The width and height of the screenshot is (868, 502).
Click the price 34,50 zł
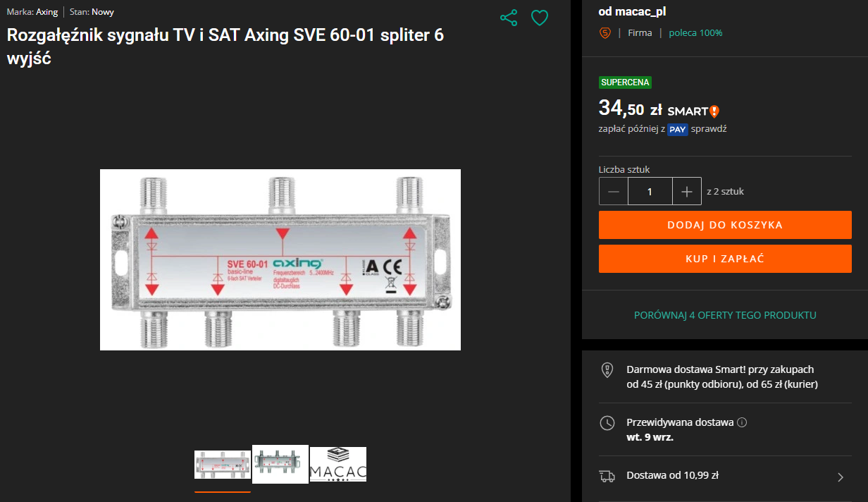tap(631, 108)
